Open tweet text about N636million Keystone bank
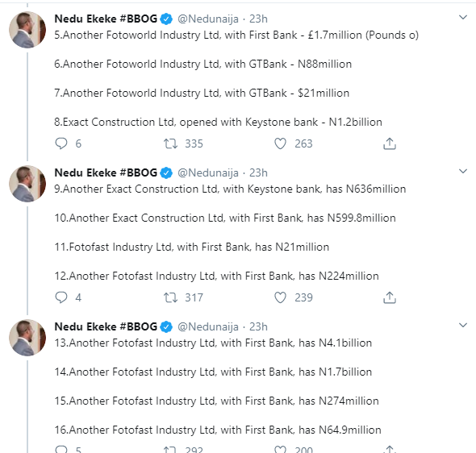The height and width of the screenshot is (453, 476). coord(230,189)
